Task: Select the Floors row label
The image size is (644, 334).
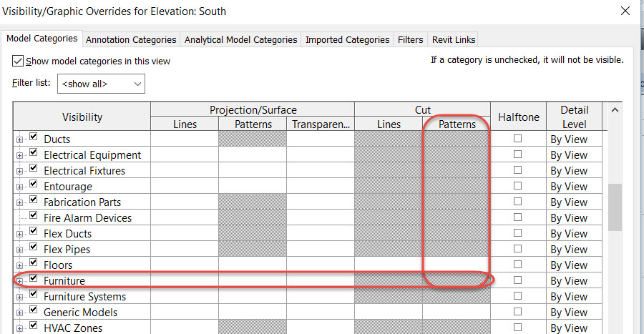Action: [x=58, y=265]
